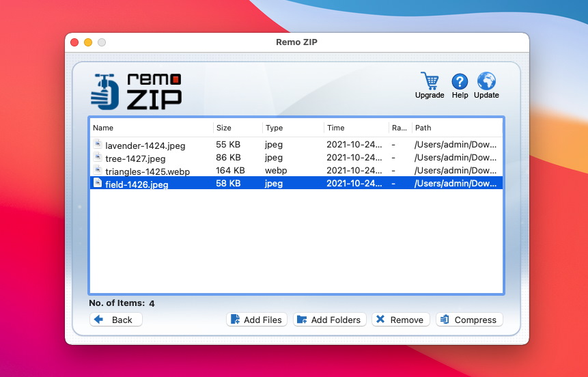Click the Update globe icon

tap(486, 81)
